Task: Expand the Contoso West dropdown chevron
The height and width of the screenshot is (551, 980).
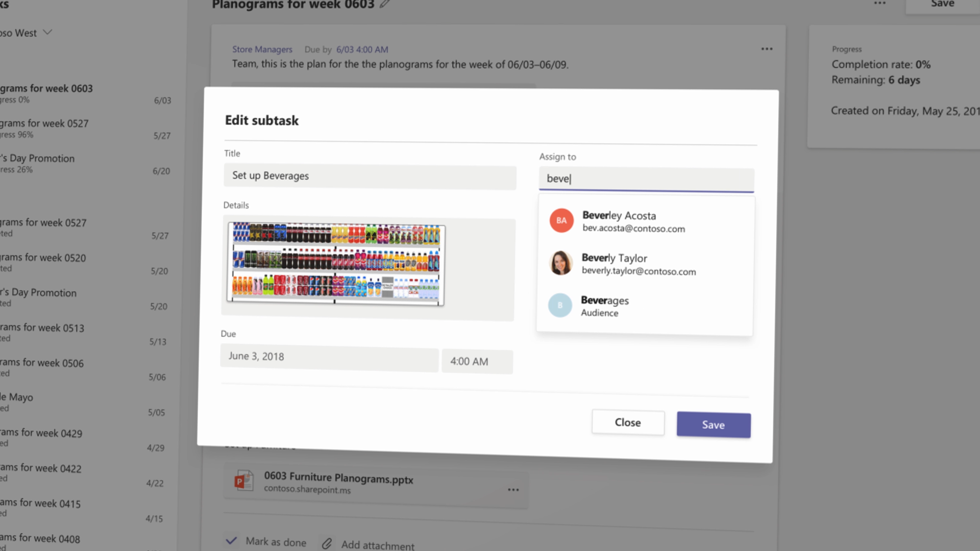Action: pyautogui.click(x=47, y=32)
